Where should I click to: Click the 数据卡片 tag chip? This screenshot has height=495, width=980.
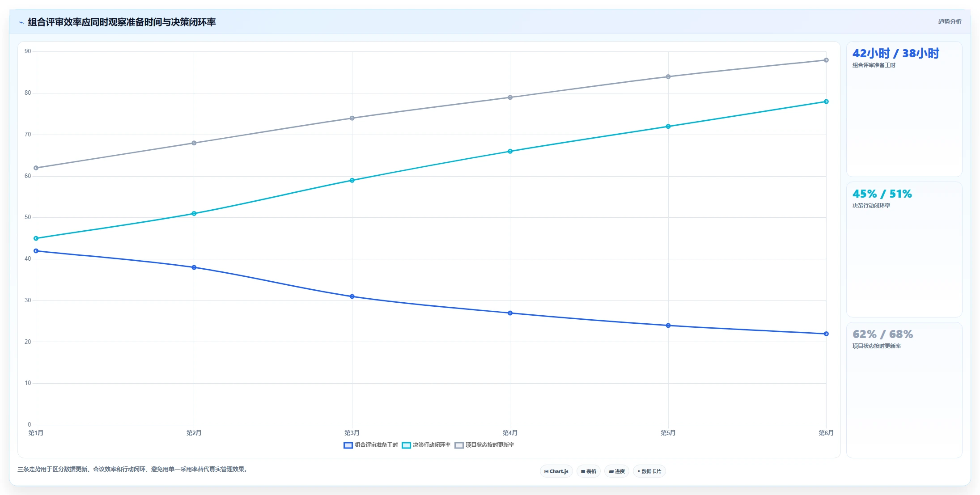coord(649,471)
